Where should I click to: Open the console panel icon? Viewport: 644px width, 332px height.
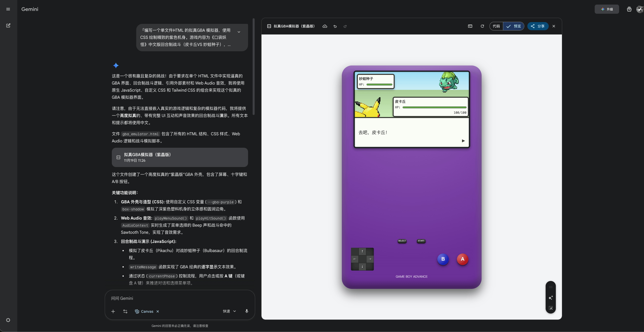pyautogui.click(x=470, y=26)
